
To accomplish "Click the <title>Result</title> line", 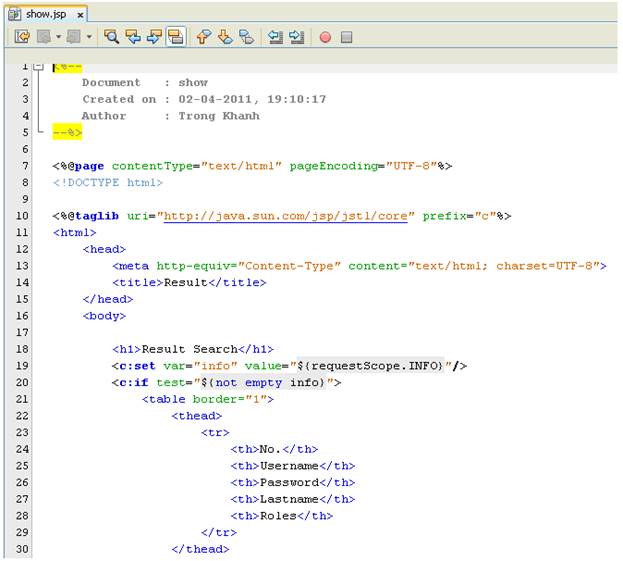I will [189, 283].
